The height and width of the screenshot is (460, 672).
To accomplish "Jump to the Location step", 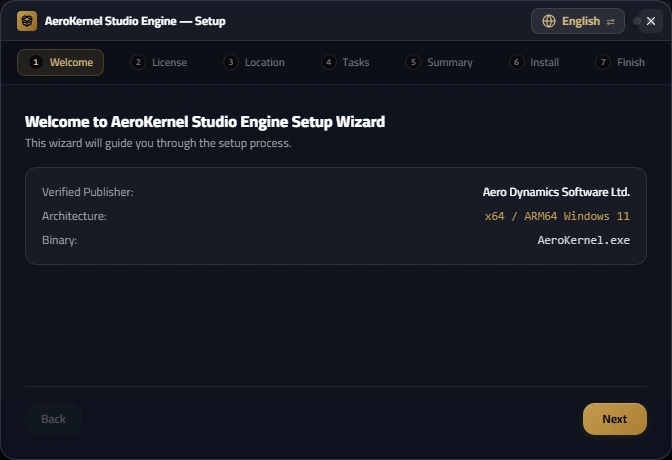I will (254, 62).
